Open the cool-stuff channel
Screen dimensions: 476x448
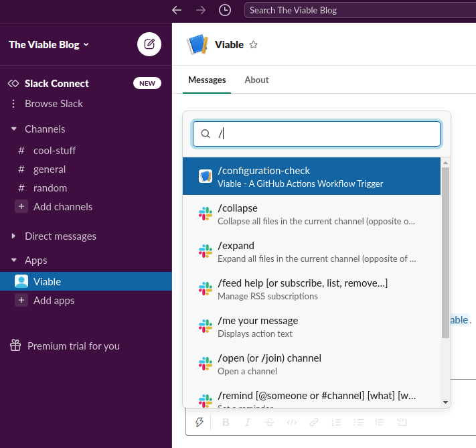click(x=55, y=151)
